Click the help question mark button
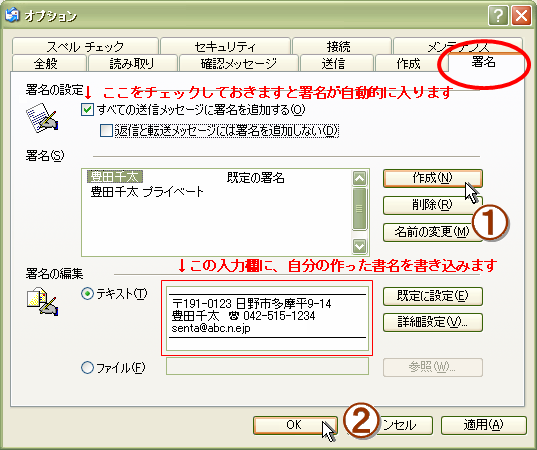This screenshot has width=537, height=450. (x=498, y=16)
